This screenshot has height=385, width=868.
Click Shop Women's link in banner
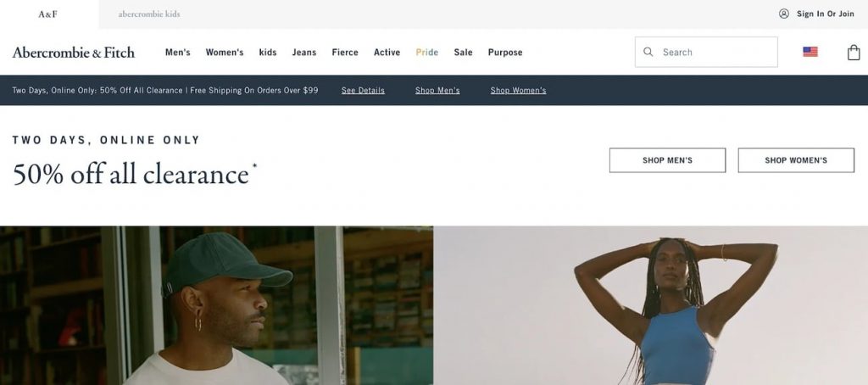click(x=518, y=90)
